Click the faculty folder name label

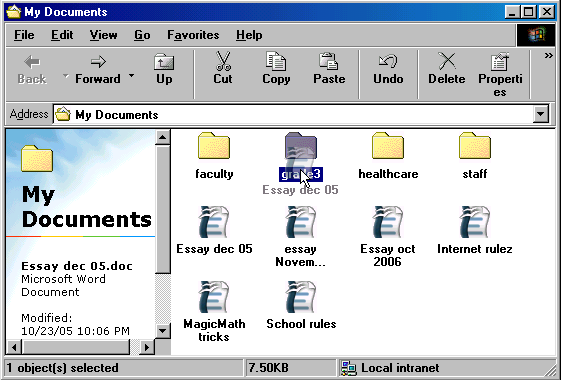click(214, 174)
